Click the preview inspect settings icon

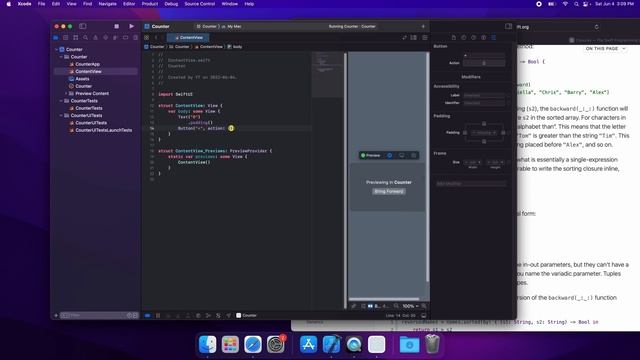[x=413, y=156]
